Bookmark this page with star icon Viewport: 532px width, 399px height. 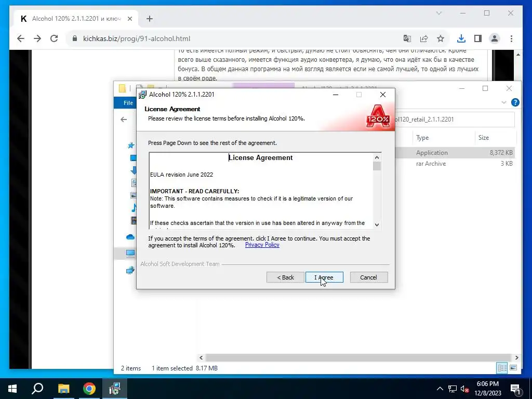coord(441,38)
